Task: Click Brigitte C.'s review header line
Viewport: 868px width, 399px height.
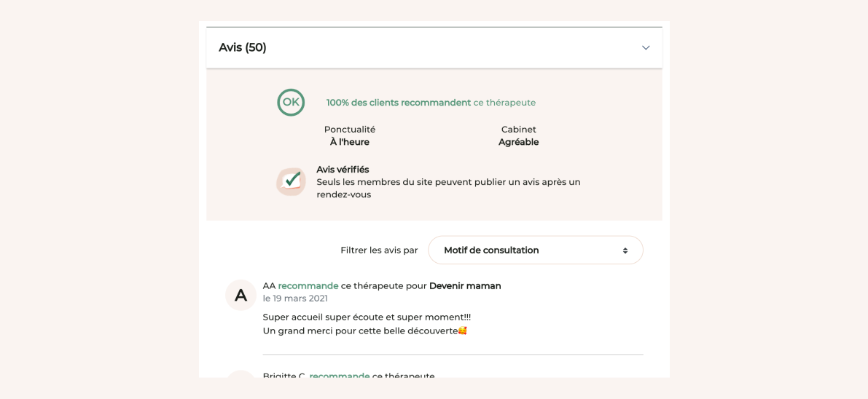Action: (x=348, y=376)
